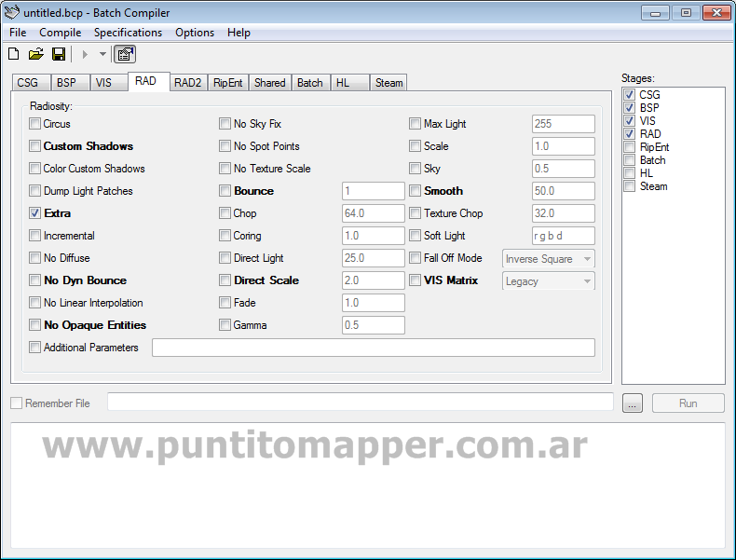736x560 pixels.
Task: Tick the Dump Light Patches checkbox
Action: click(34, 191)
